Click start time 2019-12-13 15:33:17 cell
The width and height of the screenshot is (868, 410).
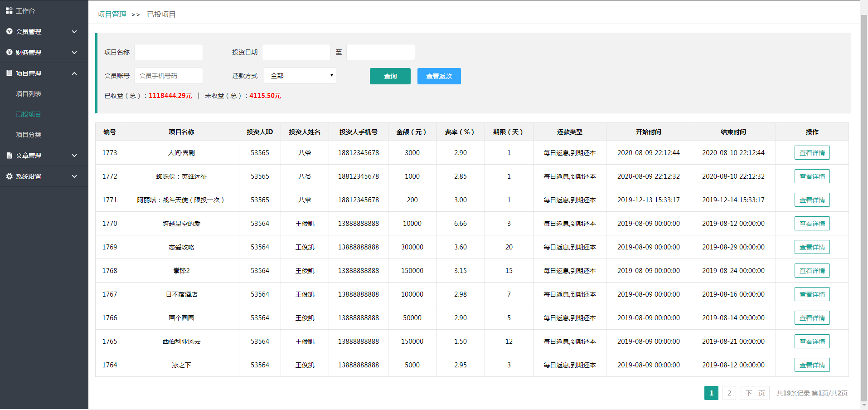pyautogui.click(x=649, y=200)
